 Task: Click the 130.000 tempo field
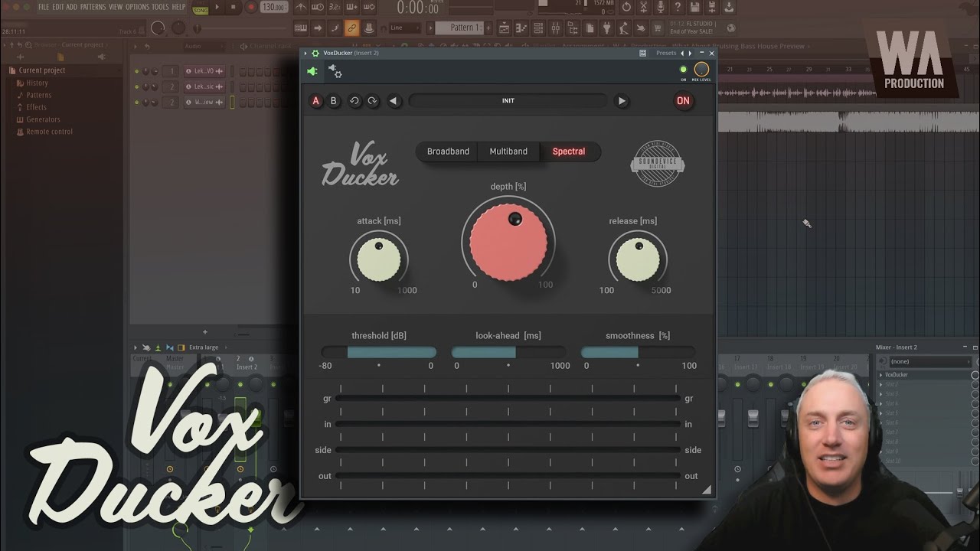pyautogui.click(x=274, y=7)
